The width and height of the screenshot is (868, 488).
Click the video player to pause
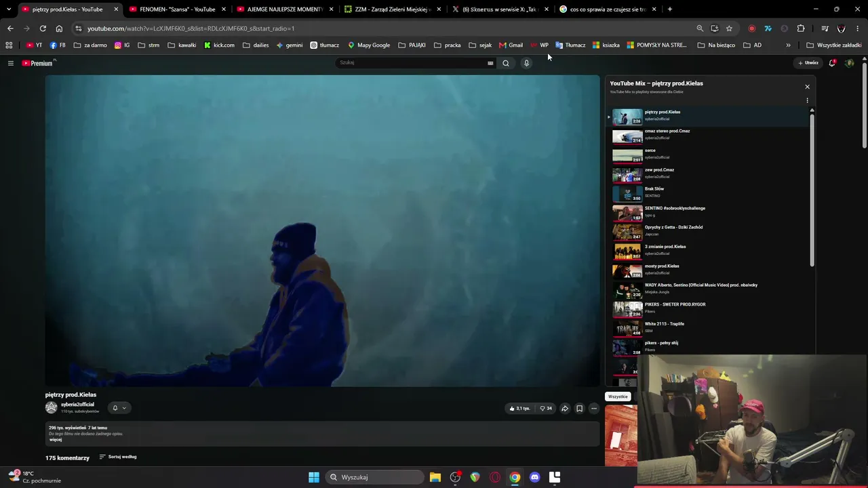[323, 231]
